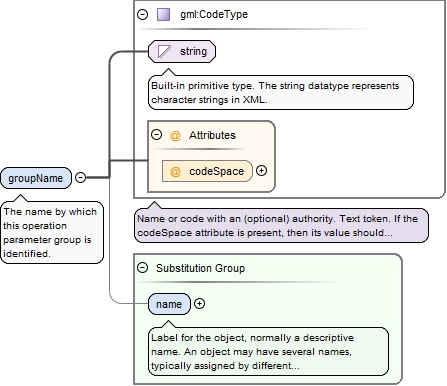Collapse the groupName element minus button

pyautogui.click(x=80, y=177)
